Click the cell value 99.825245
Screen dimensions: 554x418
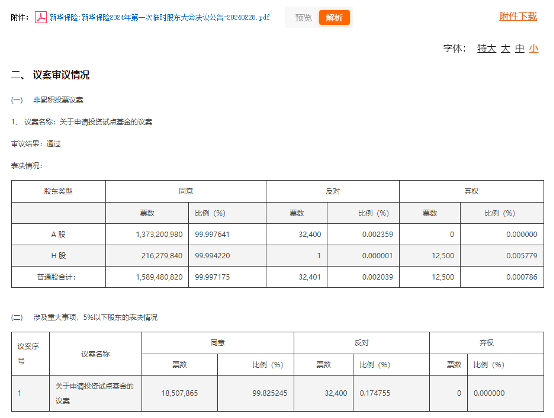click(x=270, y=393)
